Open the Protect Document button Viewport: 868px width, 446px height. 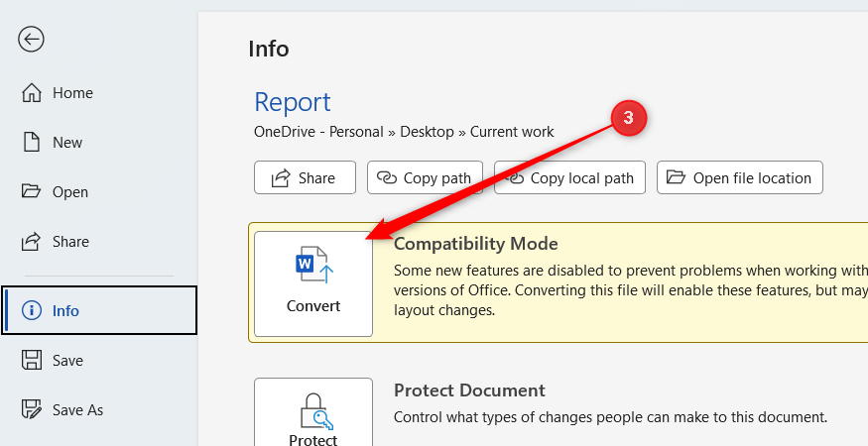[313, 412]
